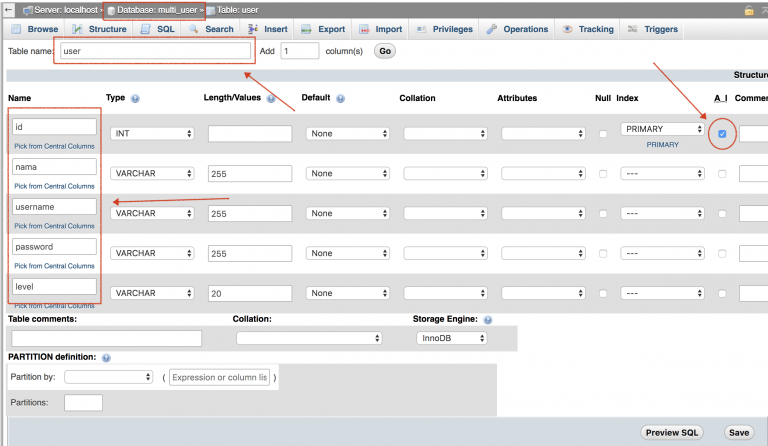Click the Privileges tab icon
Screen dimensions: 768x446
click(x=421, y=29)
